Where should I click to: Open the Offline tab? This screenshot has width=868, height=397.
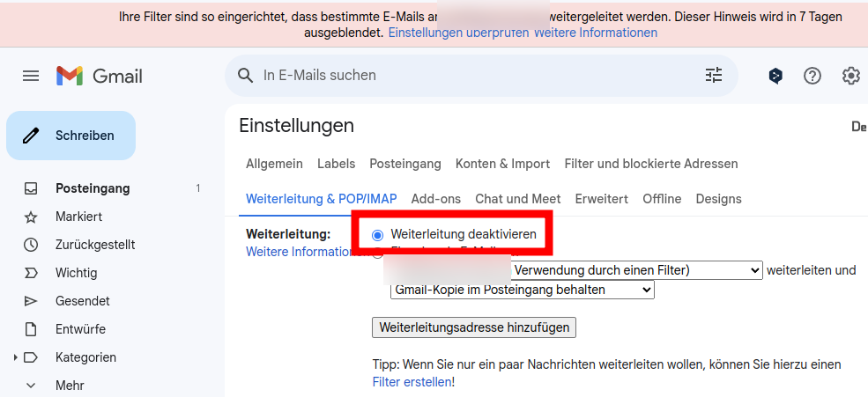tap(662, 199)
